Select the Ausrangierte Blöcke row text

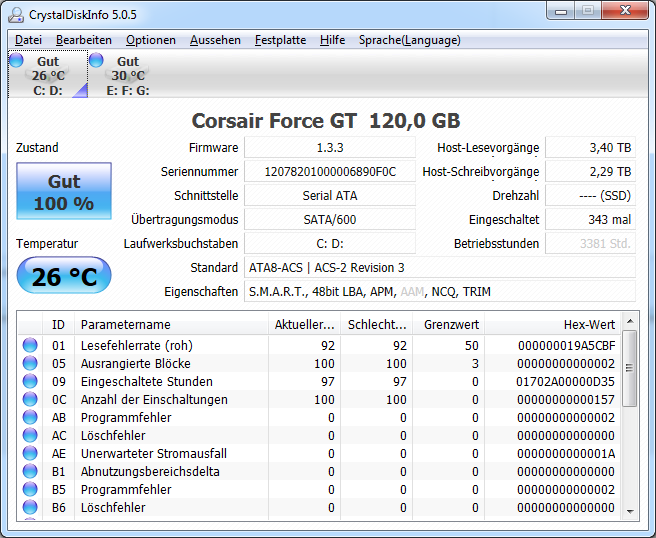coord(136,363)
